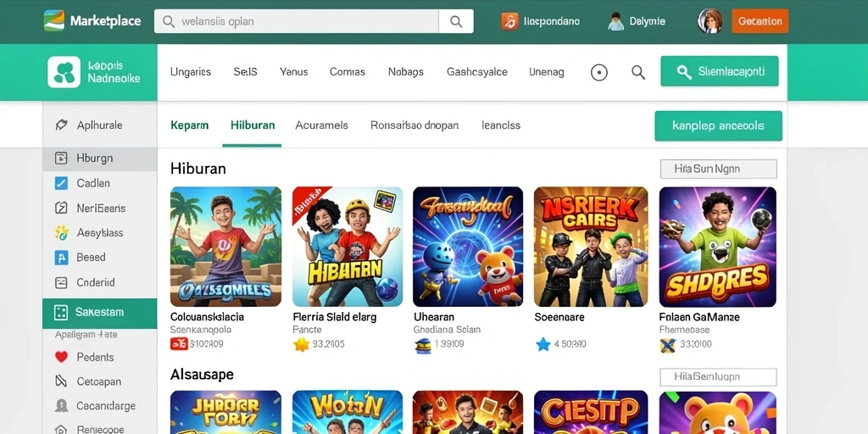Click the blue star rating under Soeenaare

click(543, 344)
